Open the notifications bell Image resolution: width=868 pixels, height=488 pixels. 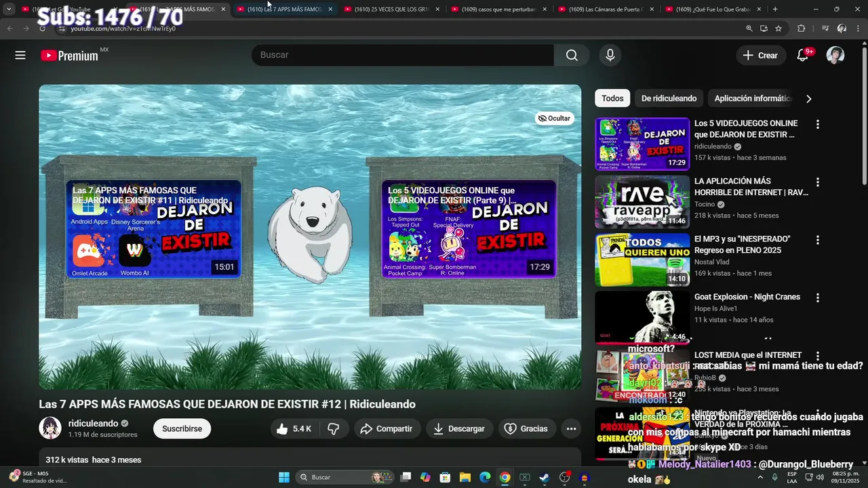pyautogui.click(x=803, y=56)
